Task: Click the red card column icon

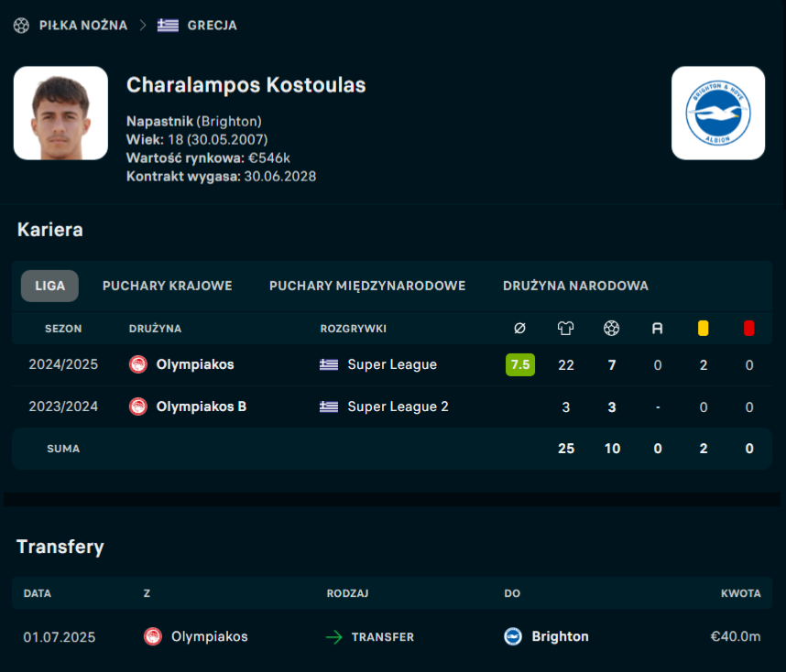Action: [x=749, y=328]
